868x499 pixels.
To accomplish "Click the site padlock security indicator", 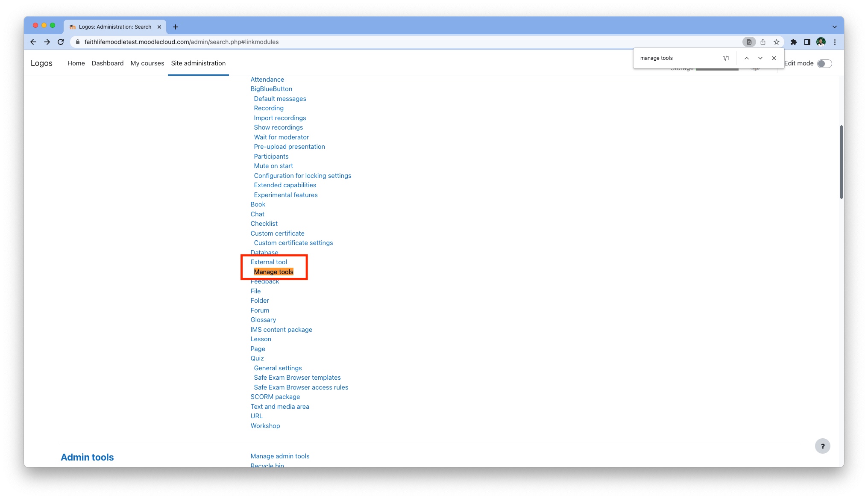I will pyautogui.click(x=78, y=42).
